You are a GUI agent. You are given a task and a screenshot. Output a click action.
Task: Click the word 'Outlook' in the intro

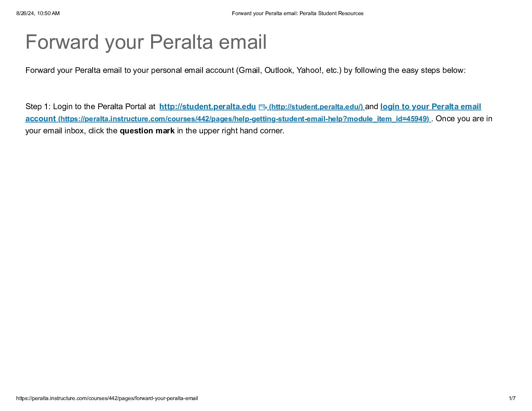[x=278, y=70]
